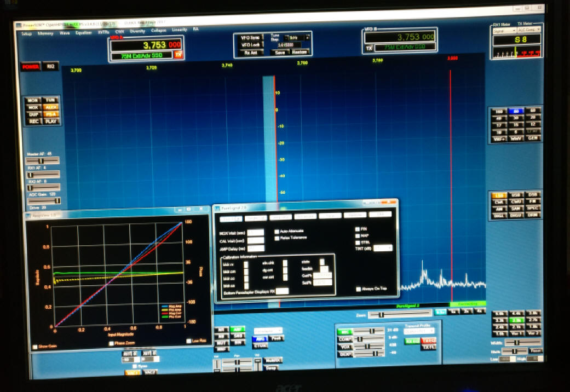This screenshot has width=570, height=392.
Task: Toggle the COMP compressor button
Action: 344,339
